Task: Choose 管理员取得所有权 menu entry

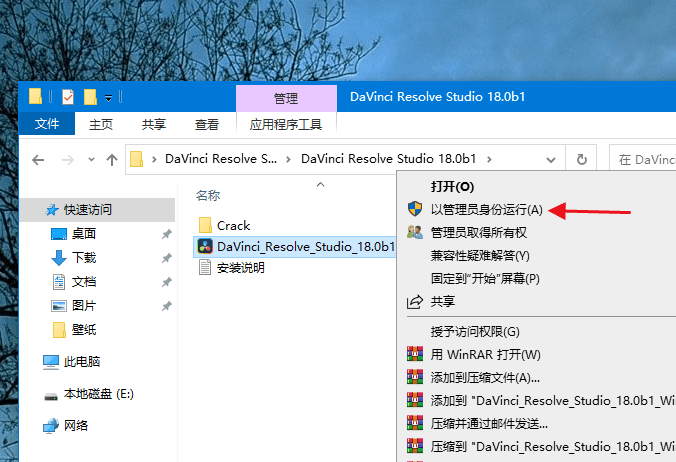Action: point(479,233)
